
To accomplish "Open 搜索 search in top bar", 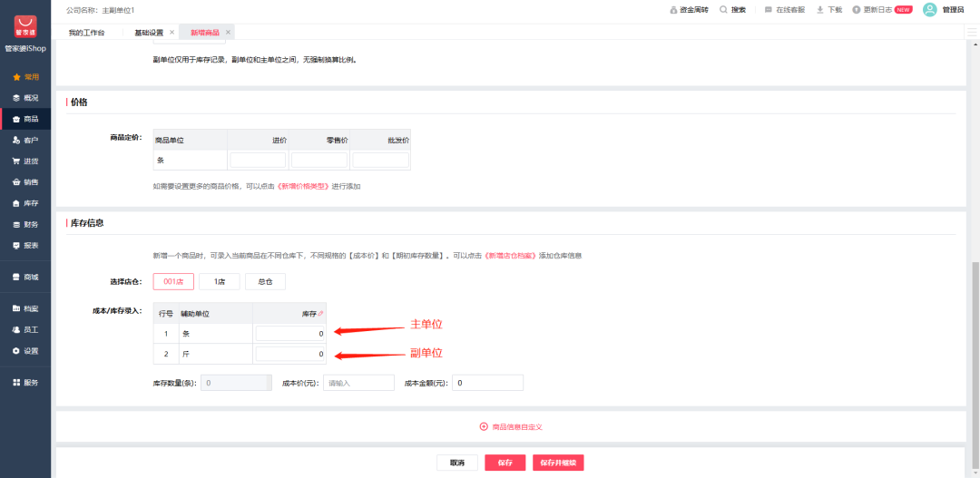I will pyautogui.click(x=732, y=10).
